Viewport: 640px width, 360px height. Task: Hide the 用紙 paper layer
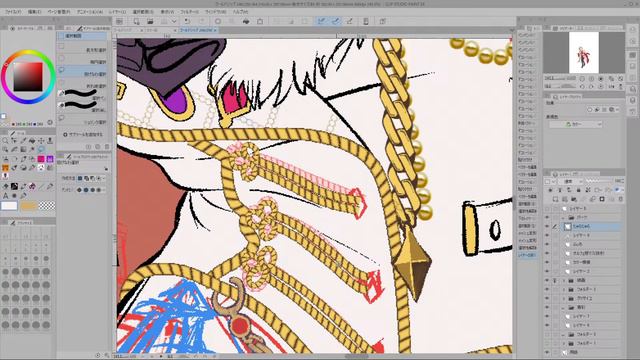[547, 352]
